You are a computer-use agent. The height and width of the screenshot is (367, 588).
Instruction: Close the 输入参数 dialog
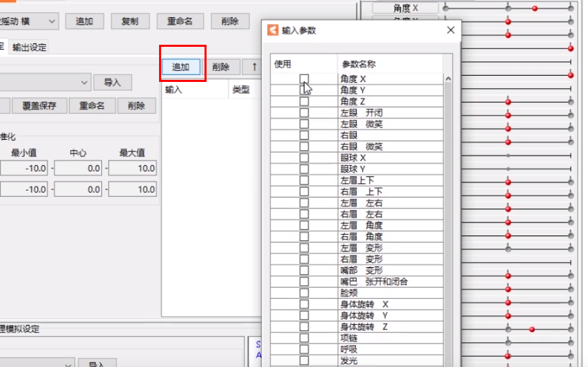coord(451,30)
